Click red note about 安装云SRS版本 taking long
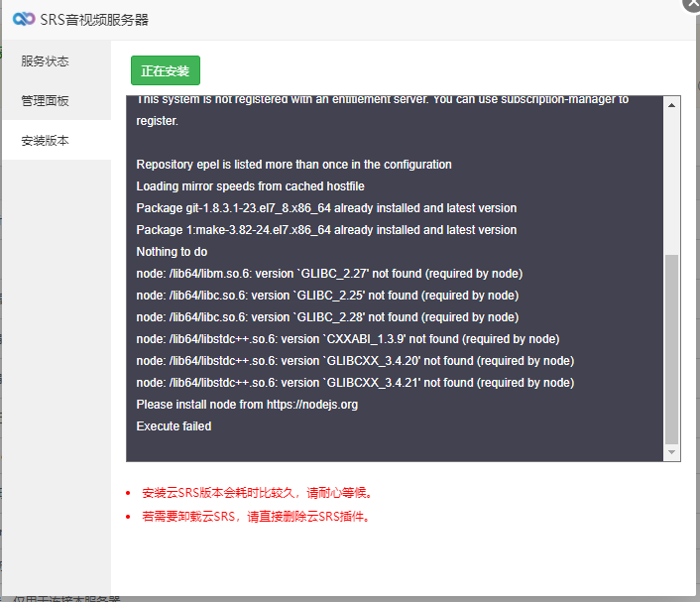 (x=257, y=493)
